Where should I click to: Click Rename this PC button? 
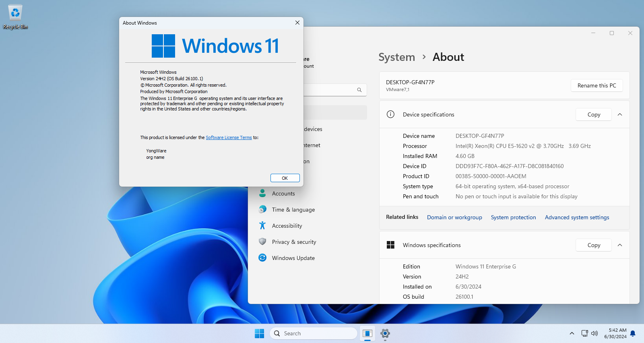(597, 85)
